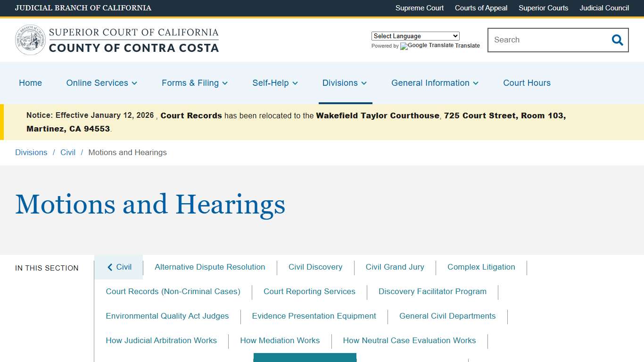Visit the Judicial Council link

tap(604, 8)
